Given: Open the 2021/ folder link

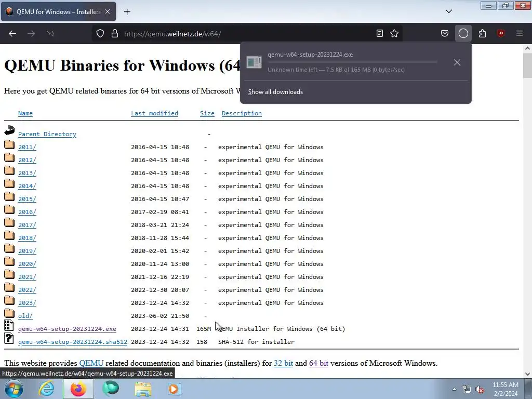Looking at the screenshot, I should coord(27,277).
